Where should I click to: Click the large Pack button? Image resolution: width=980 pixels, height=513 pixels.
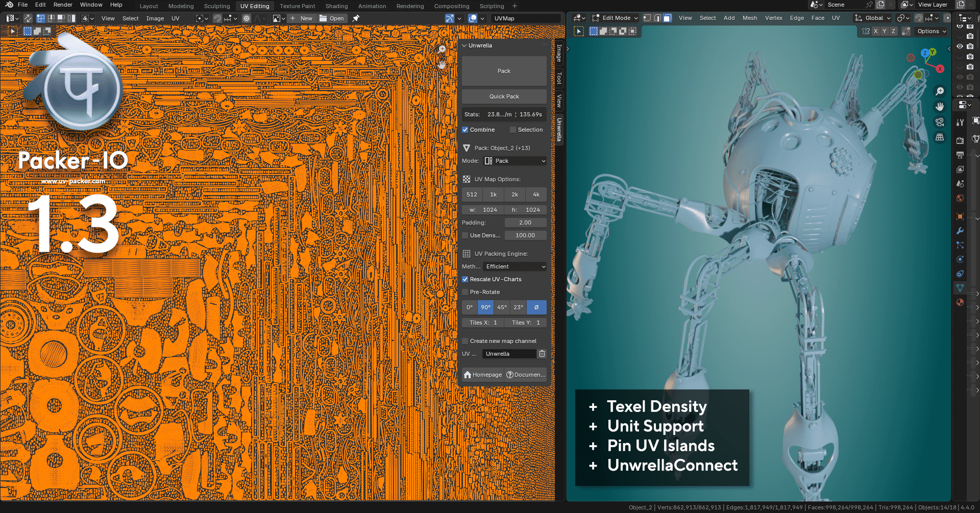[504, 71]
